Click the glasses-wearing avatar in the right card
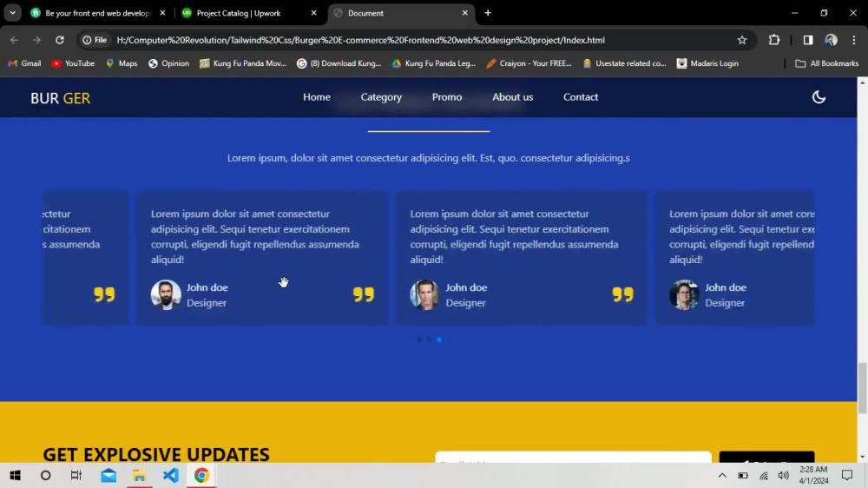This screenshot has height=488, width=868. pyautogui.click(x=684, y=294)
